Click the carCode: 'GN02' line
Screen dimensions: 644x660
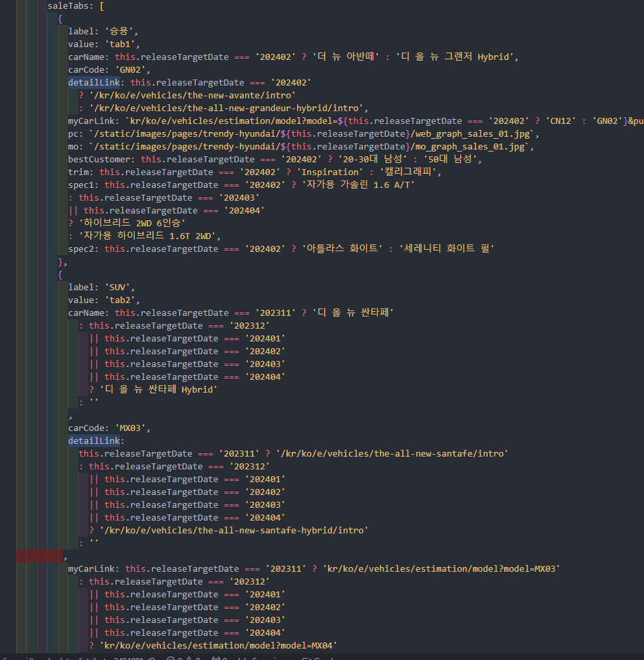(x=109, y=70)
